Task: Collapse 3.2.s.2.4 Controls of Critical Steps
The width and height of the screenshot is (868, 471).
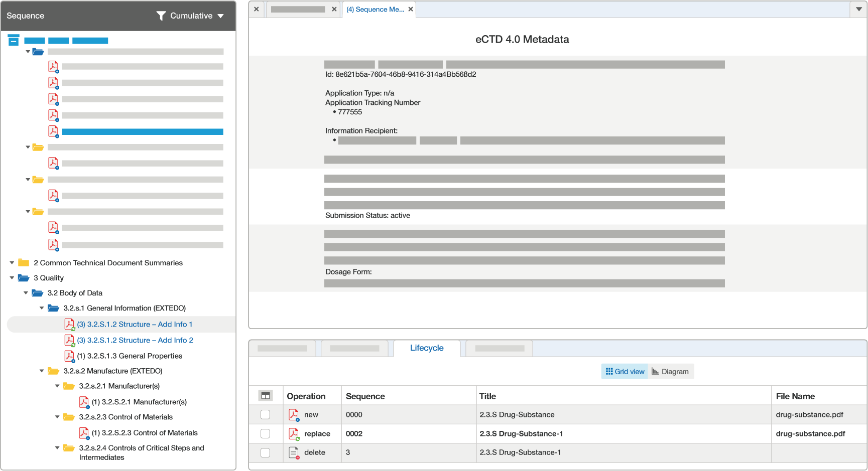Action: tap(57, 448)
